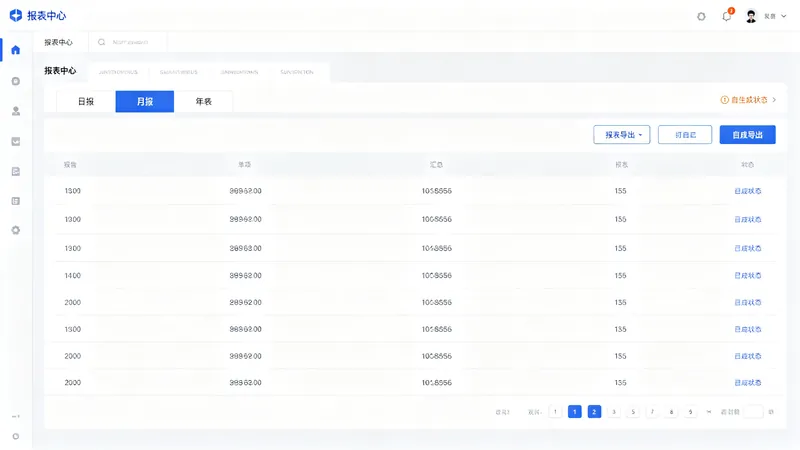Viewport: 800px width, 450px height.
Task: Go to page 7 in pagination
Action: coord(652,412)
